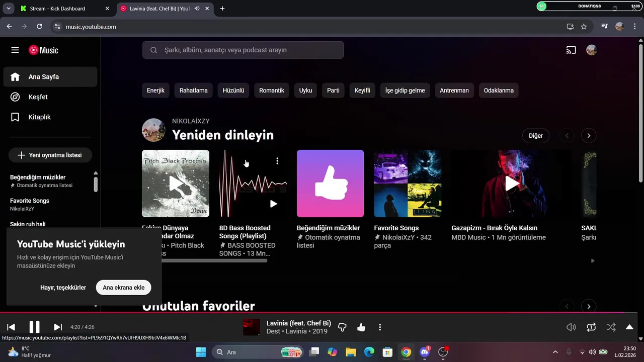Show next Unutulan favoriler items arrow
The width and height of the screenshot is (644, 362).
pos(589,306)
